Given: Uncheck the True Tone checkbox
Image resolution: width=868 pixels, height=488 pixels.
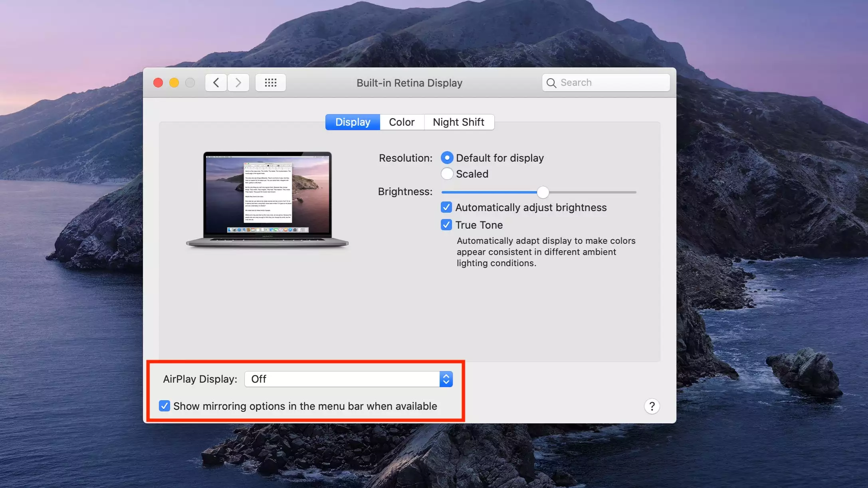Looking at the screenshot, I should tap(446, 225).
